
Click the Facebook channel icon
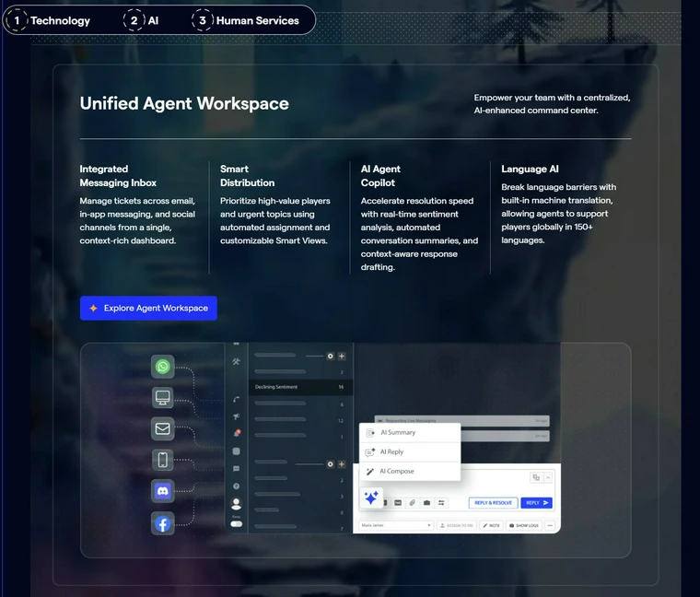pyautogui.click(x=162, y=524)
